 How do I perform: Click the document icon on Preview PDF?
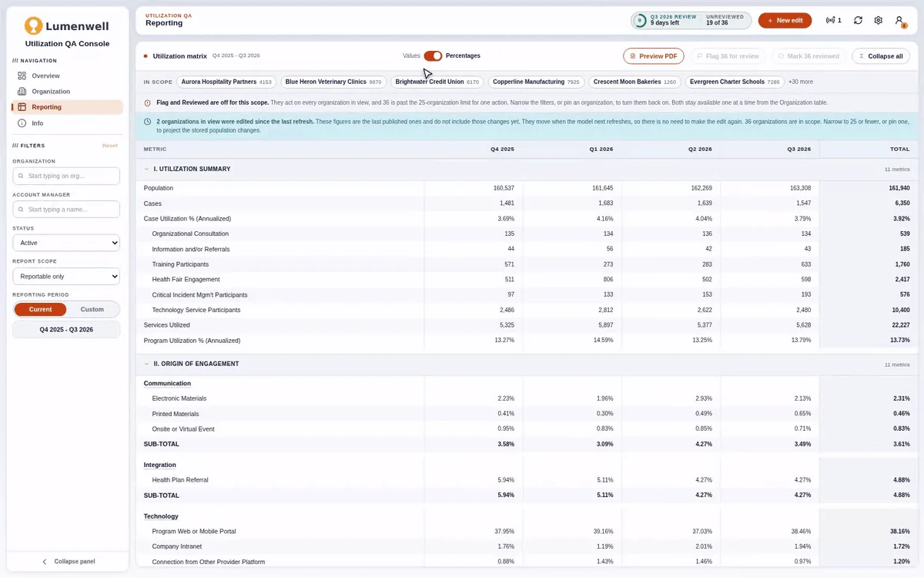633,56
